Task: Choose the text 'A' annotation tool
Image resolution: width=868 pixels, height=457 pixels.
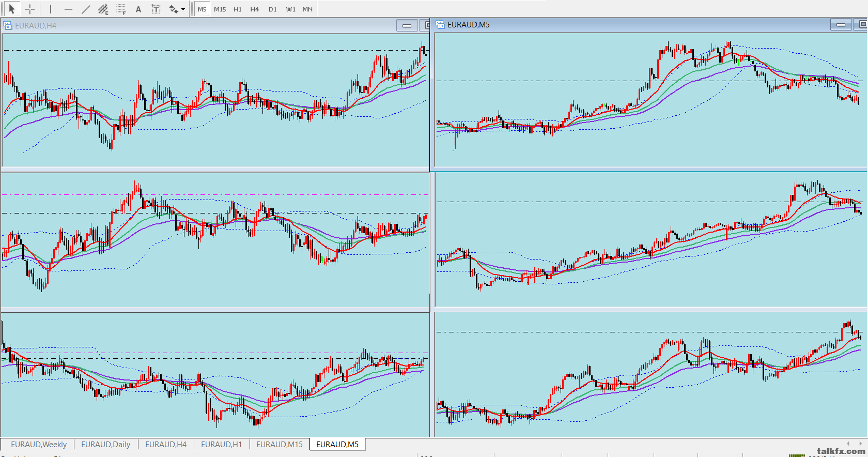Action: tap(138, 9)
